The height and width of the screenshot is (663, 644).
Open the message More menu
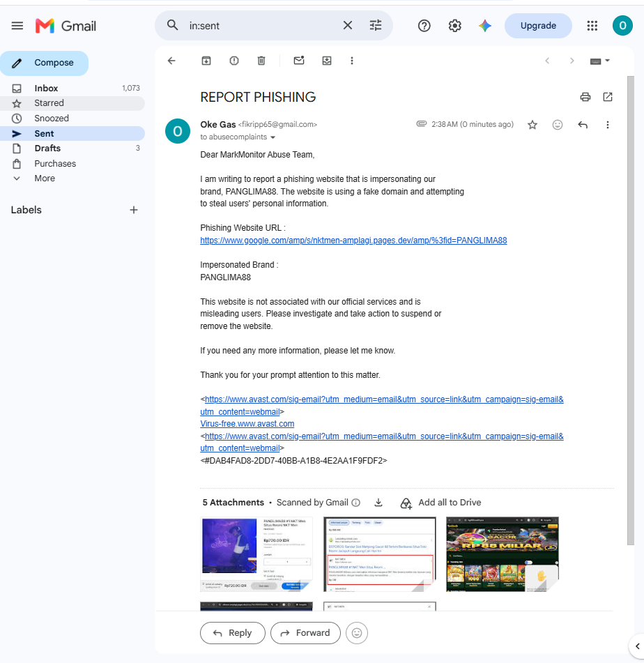pos(608,125)
